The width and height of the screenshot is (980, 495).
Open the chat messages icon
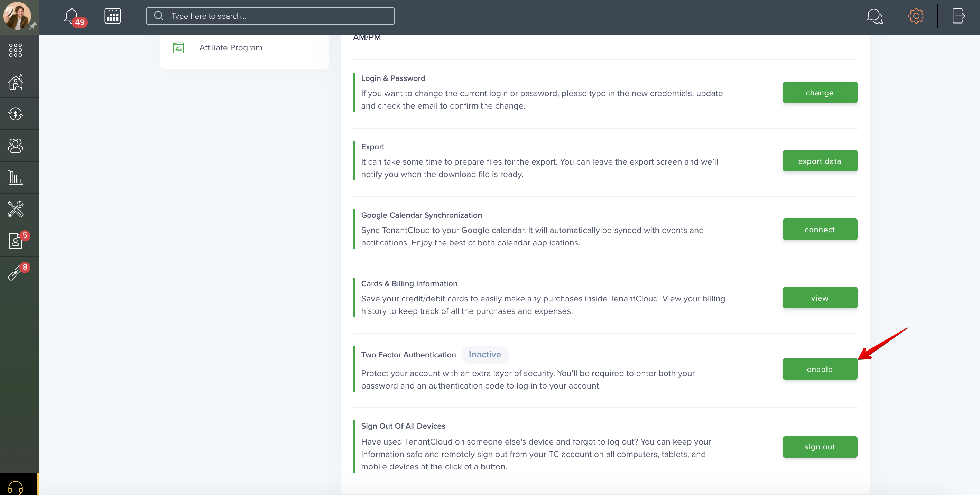[x=875, y=16]
